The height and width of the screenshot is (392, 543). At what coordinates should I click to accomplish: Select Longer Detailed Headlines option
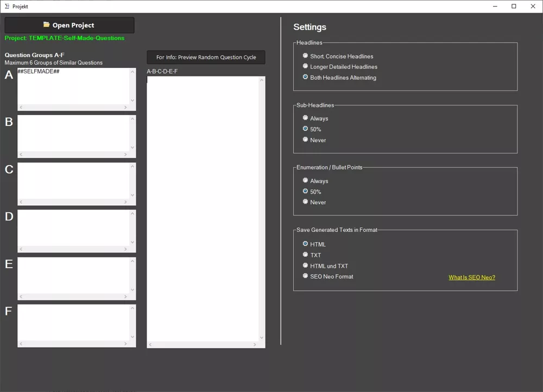340,66
